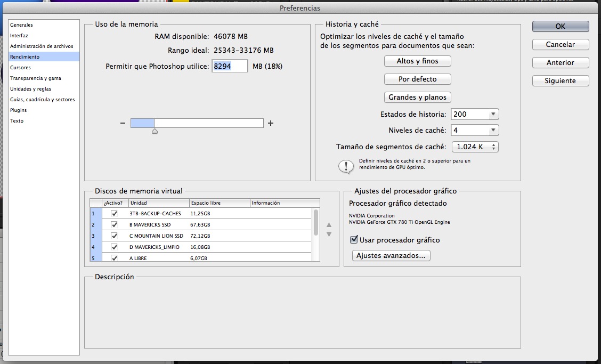
Task: Click the Rango ideal 25343-33176 MB value
Action: (x=244, y=50)
